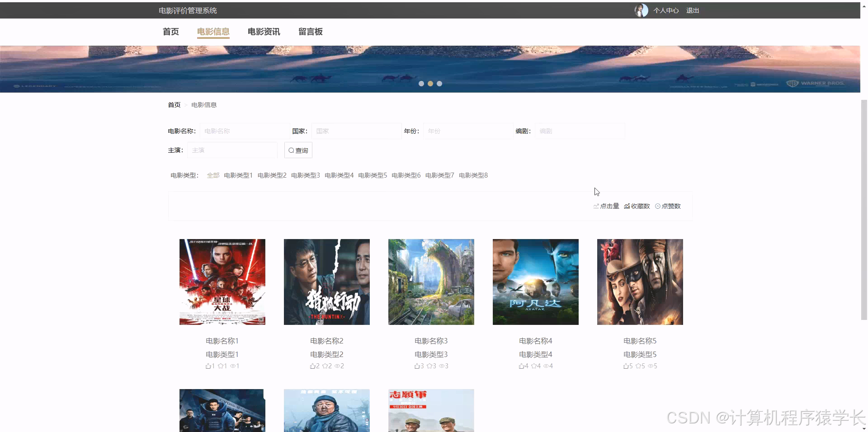Click the 电影名称3 title text
The height and width of the screenshot is (432, 868).
431,341
